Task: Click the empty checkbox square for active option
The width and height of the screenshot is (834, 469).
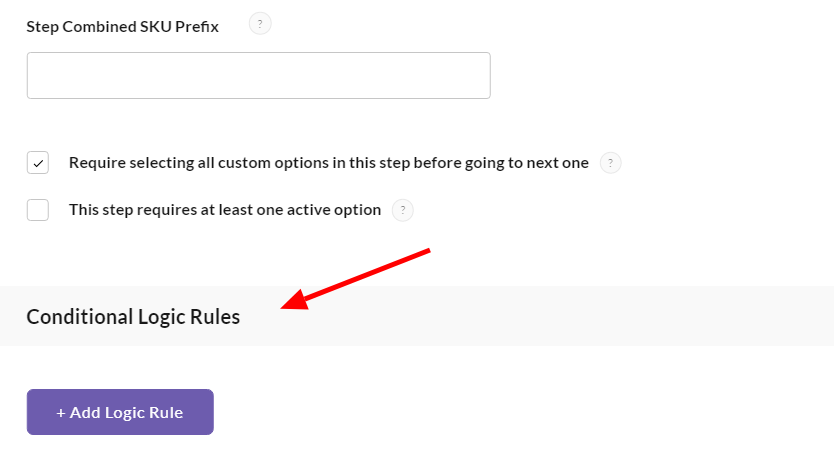Action: pos(38,210)
